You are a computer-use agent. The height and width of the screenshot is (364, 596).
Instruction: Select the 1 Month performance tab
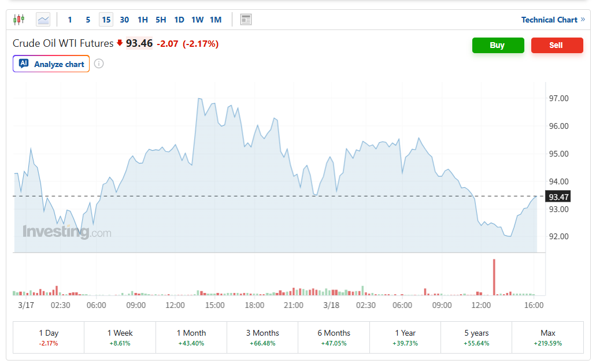coord(191,337)
